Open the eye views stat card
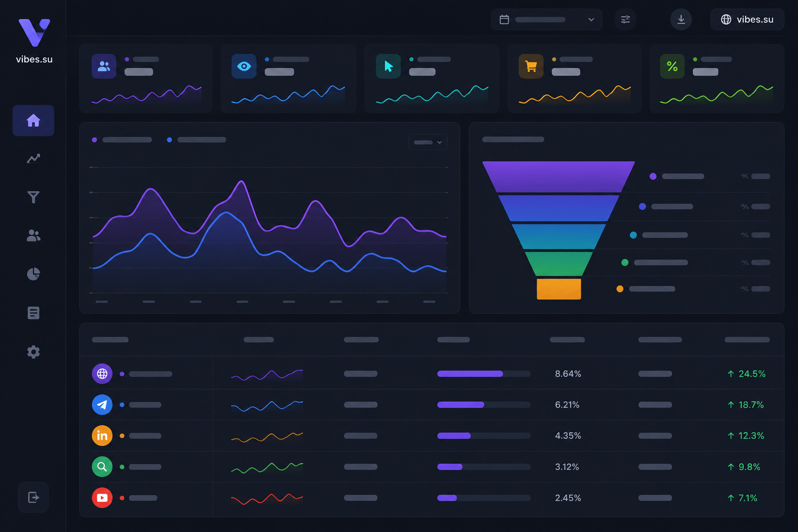The height and width of the screenshot is (532, 798). click(288, 78)
